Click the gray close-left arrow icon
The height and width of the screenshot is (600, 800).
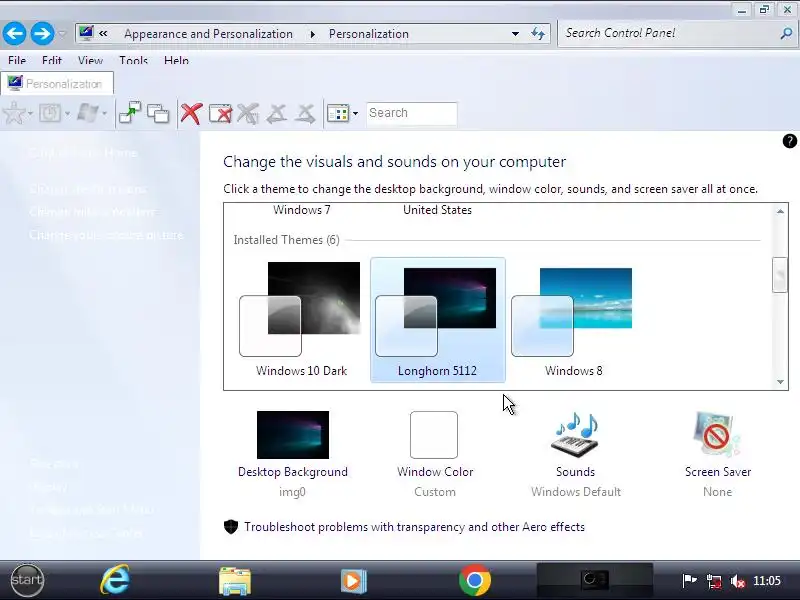pos(277,113)
